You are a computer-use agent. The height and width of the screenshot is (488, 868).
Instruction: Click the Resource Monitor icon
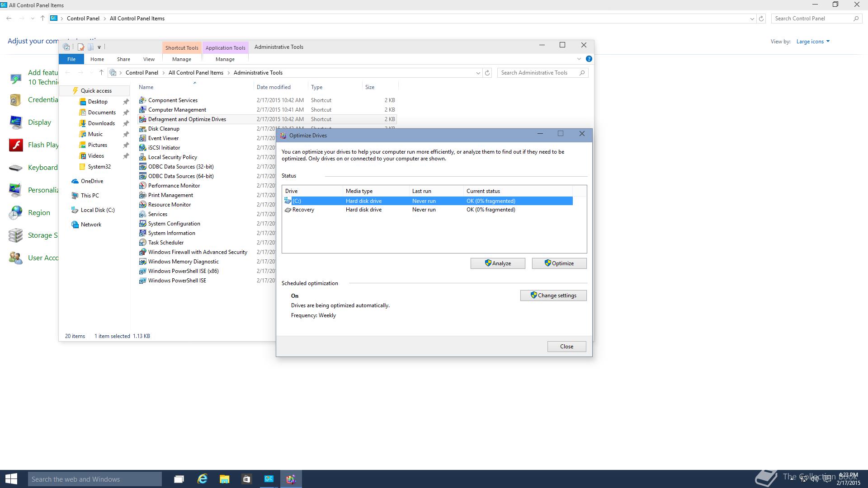click(142, 205)
